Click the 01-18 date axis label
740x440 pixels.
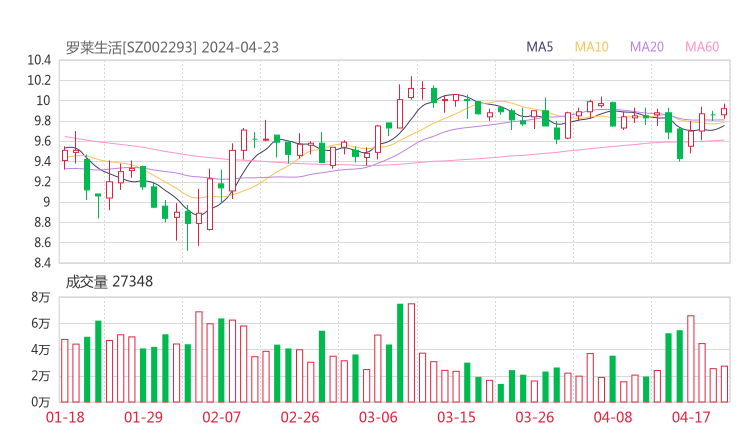pos(65,417)
